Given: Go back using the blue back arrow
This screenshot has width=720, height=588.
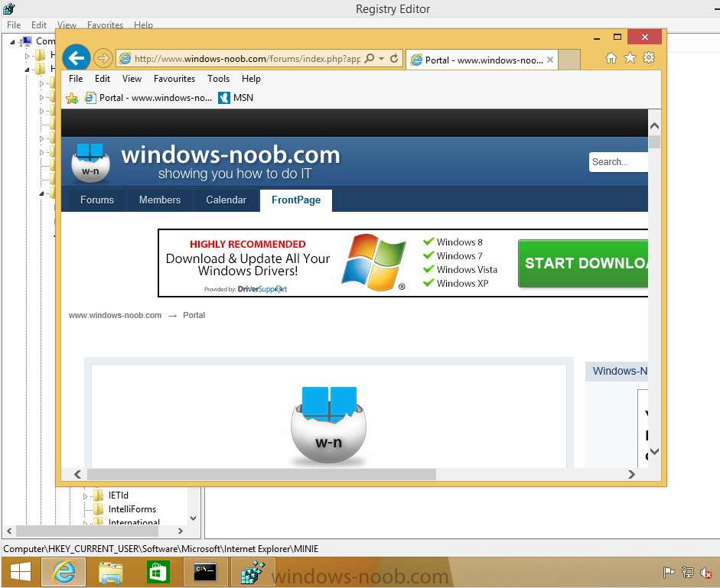Looking at the screenshot, I should 77,58.
